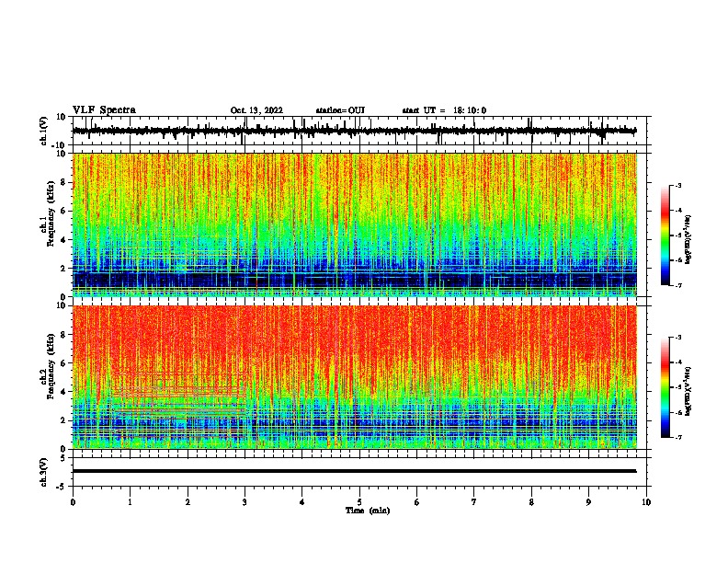This screenshot has width=728, height=563.
Task: Click time axis tick label "5"
Action: tap(359, 502)
